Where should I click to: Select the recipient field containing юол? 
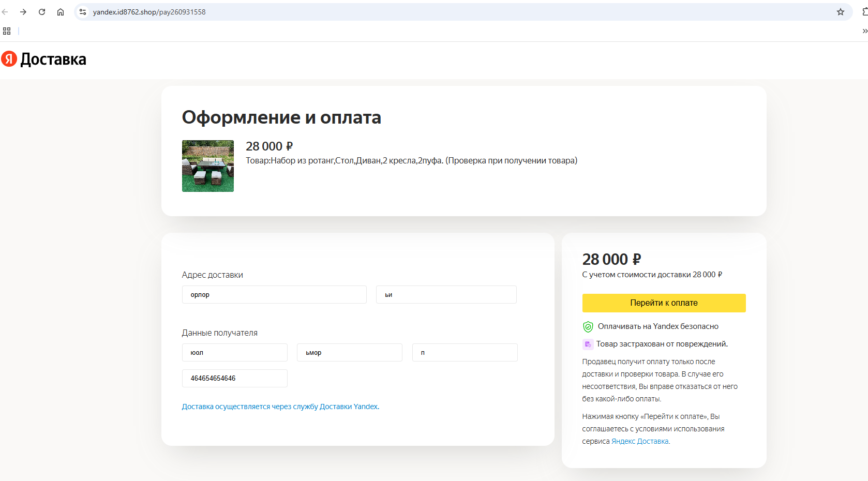tap(235, 353)
